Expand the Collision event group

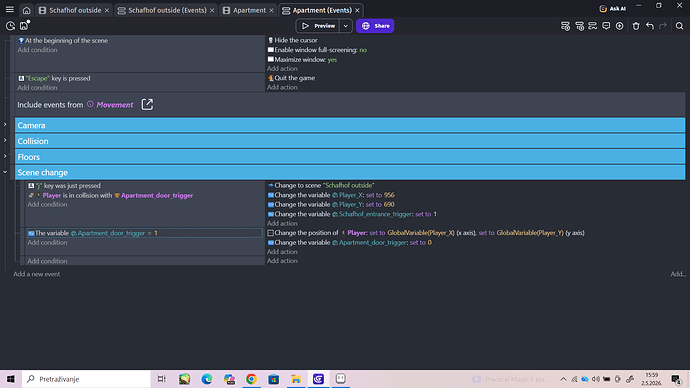point(5,141)
